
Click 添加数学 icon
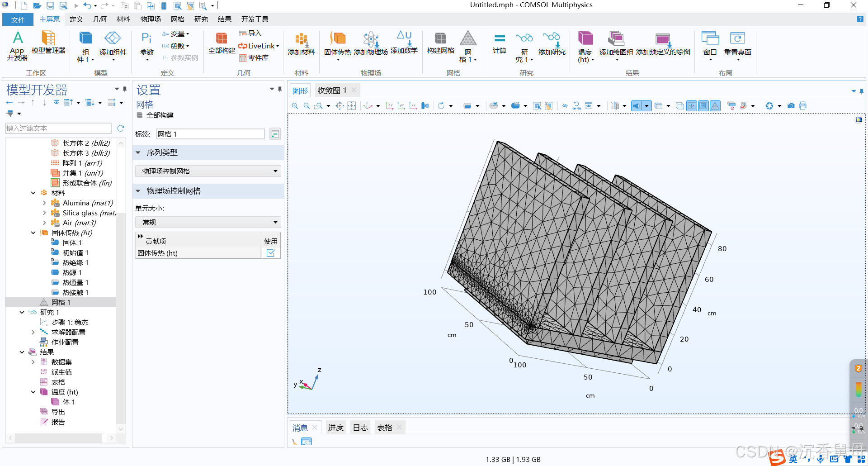pos(404,43)
